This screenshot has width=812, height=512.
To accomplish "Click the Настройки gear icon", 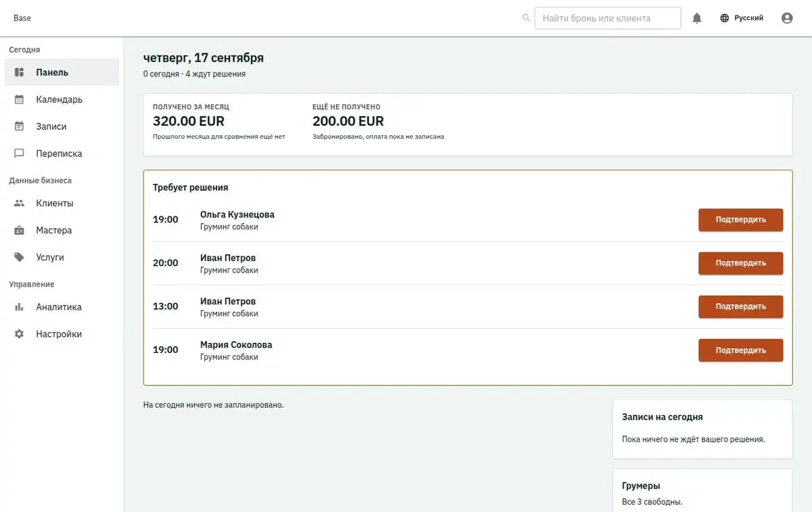I will tap(20, 334).
